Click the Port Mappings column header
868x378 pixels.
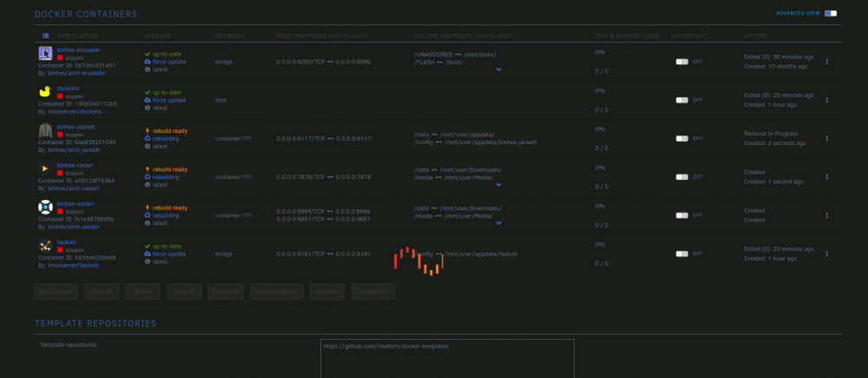point(322,36)
